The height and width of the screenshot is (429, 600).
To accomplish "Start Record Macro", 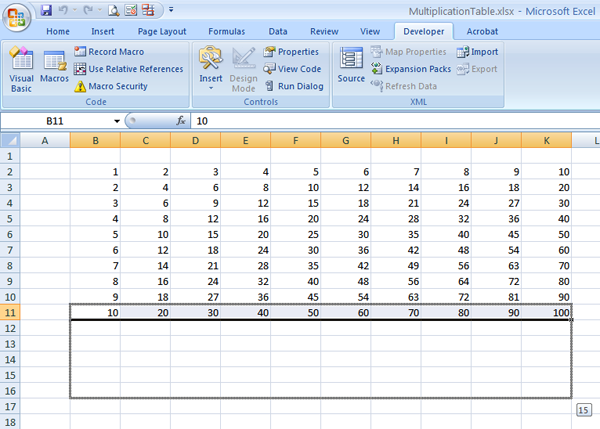I will (109, 52).
